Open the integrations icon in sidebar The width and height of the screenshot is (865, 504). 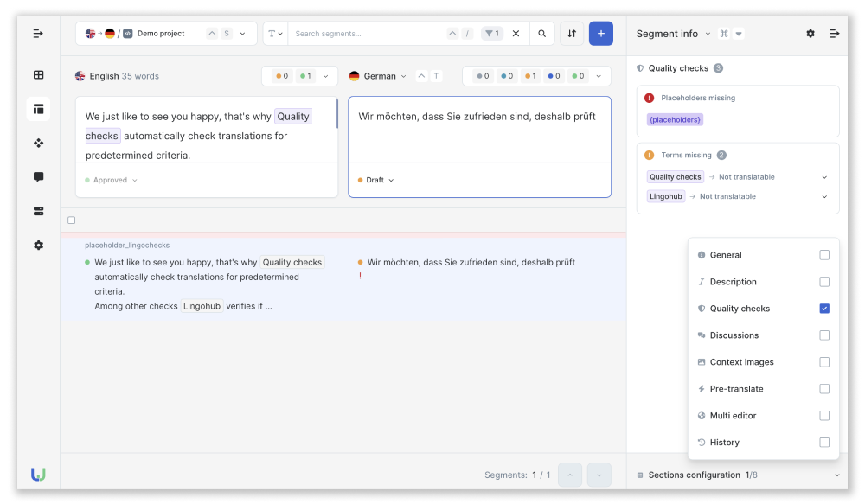click(38, 144)
